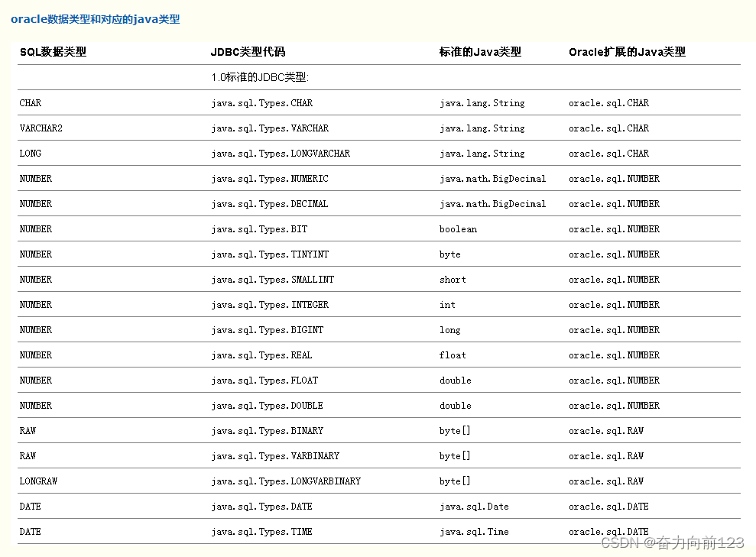Select java.sql.Types.VARCHAR cell
The image size is (756, 557).
(270, 128)
